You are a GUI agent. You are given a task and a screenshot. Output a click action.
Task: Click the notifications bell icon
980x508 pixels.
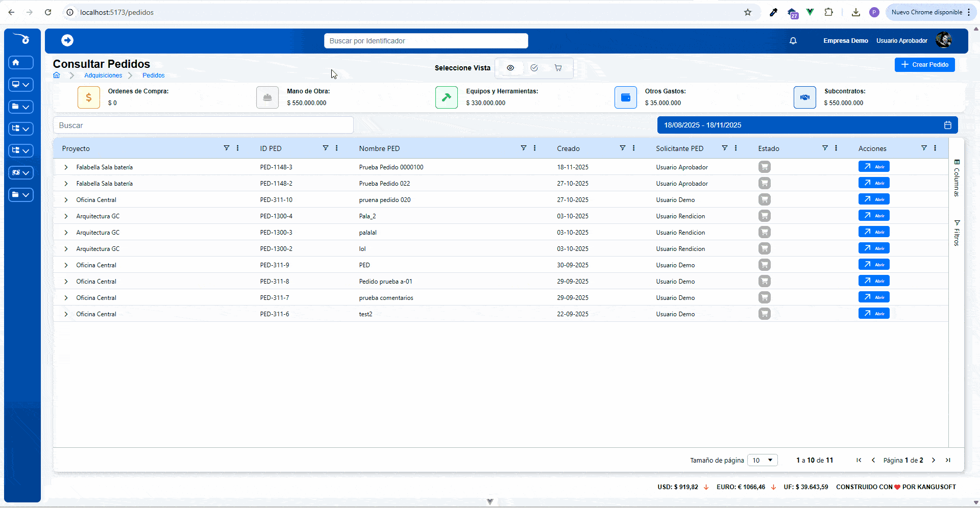click(x=793, y=41)
